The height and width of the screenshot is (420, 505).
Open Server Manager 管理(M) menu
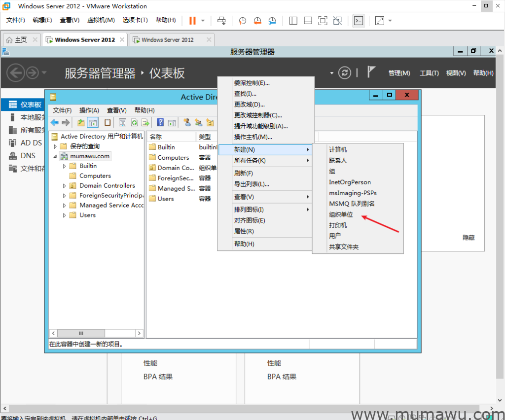399,73
